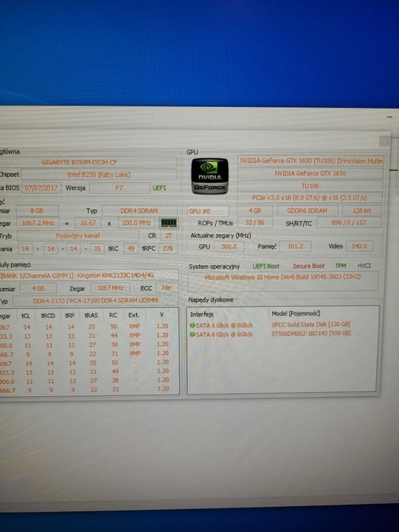The height and width of the screenshot is (532, 399).
Task: Click the green UEFI label next to BIOS version
Action: pyautogui.click(x=159, y=188)
